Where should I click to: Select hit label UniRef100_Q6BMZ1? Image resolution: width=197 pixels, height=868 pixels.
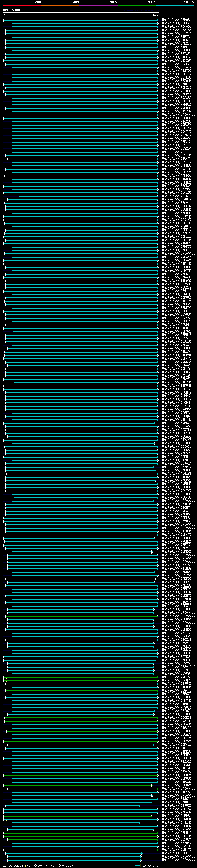tap(177, 785)
